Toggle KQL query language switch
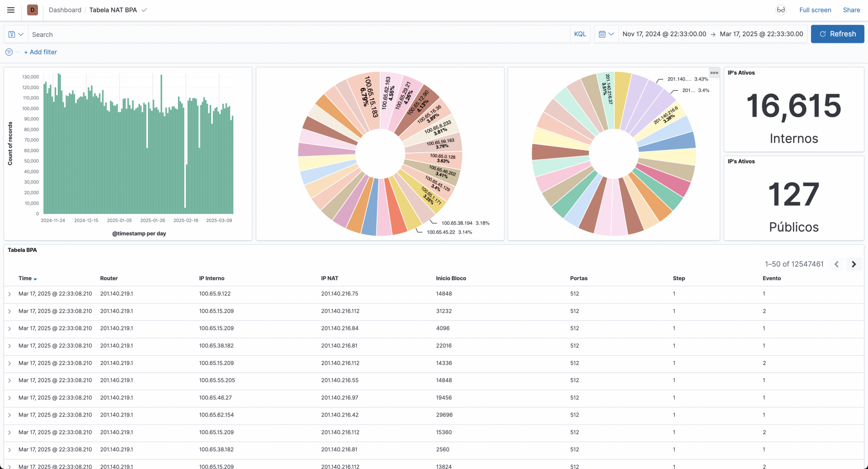This screenshot has width=868, height=469. [580, 34]
